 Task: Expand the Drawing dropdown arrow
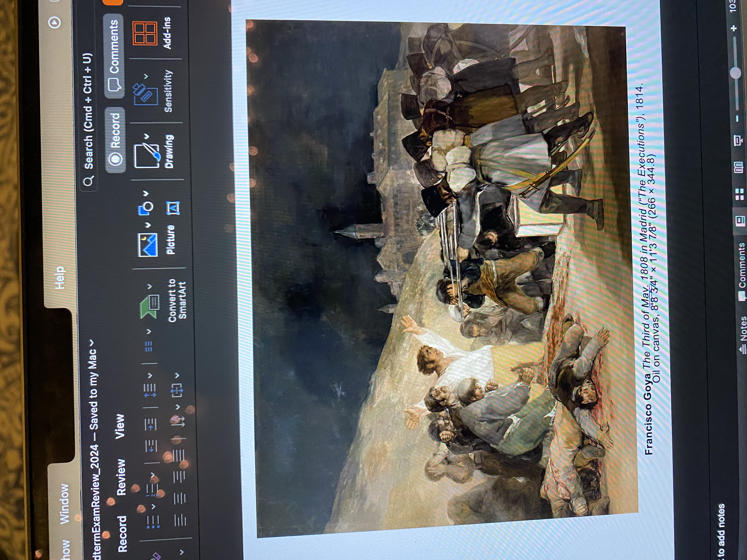click(146, 137)
